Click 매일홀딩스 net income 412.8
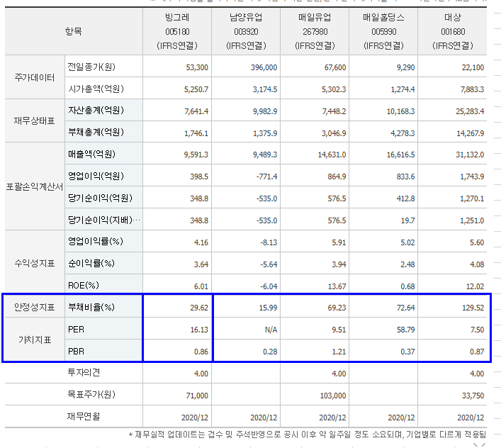This screenshot has height=448, width=501. (x=405, y=198)
